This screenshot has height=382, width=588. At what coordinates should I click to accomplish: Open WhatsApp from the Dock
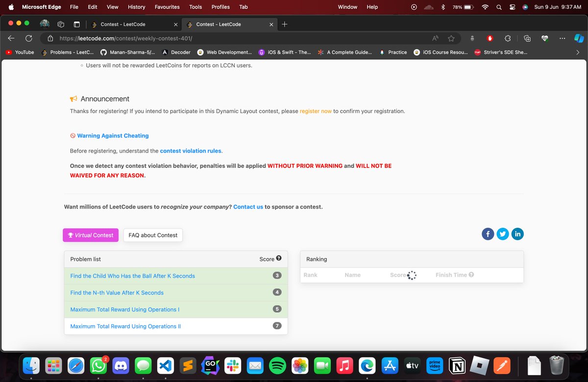[x=98, y=365]
